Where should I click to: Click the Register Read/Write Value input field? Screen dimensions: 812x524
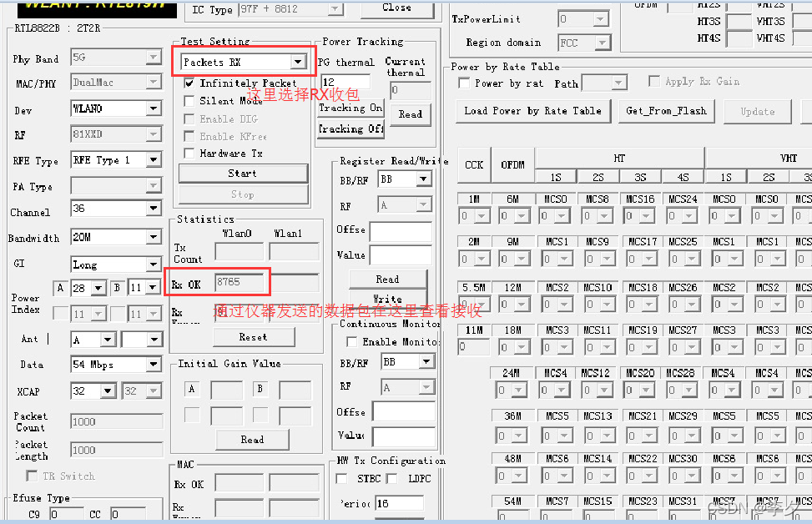[401, 255]
